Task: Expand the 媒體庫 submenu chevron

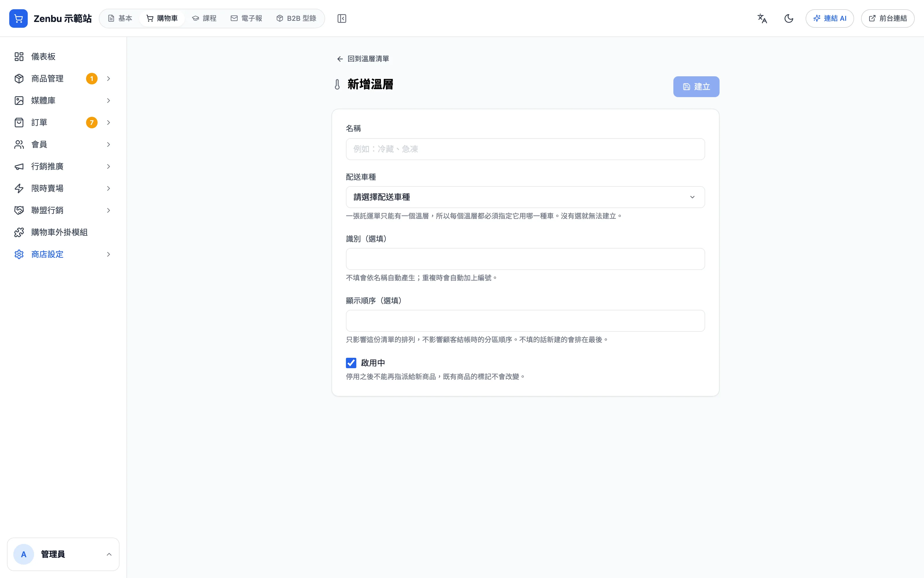Action: pyautogui.click(x=109, y=101)
